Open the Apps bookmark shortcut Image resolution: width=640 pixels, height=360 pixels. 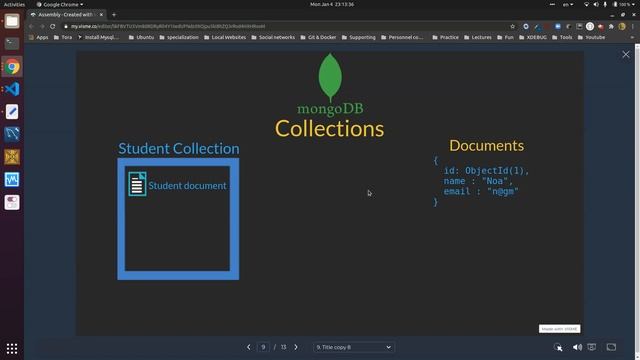pyautogui.click(x=38, y=37)
